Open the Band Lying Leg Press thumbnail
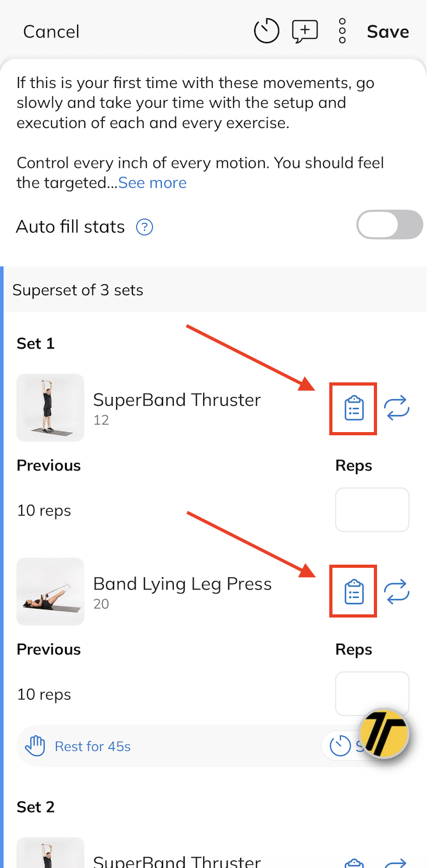 click(x=50, y=591)
